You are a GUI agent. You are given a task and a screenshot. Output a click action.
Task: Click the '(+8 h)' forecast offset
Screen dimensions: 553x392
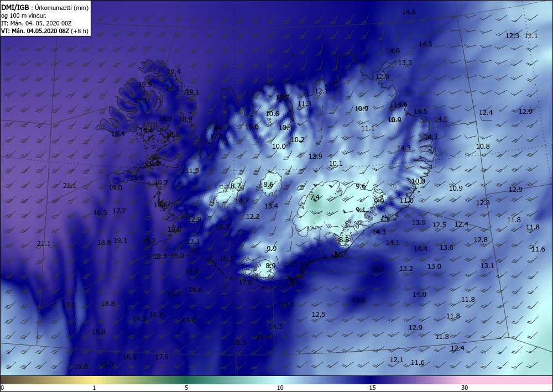point(80,31)
